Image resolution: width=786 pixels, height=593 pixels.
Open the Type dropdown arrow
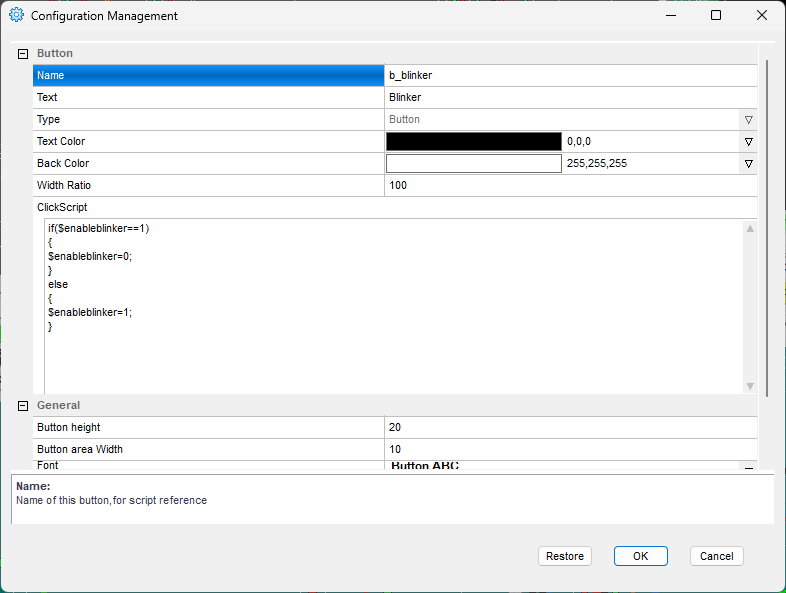pos(748,120)
